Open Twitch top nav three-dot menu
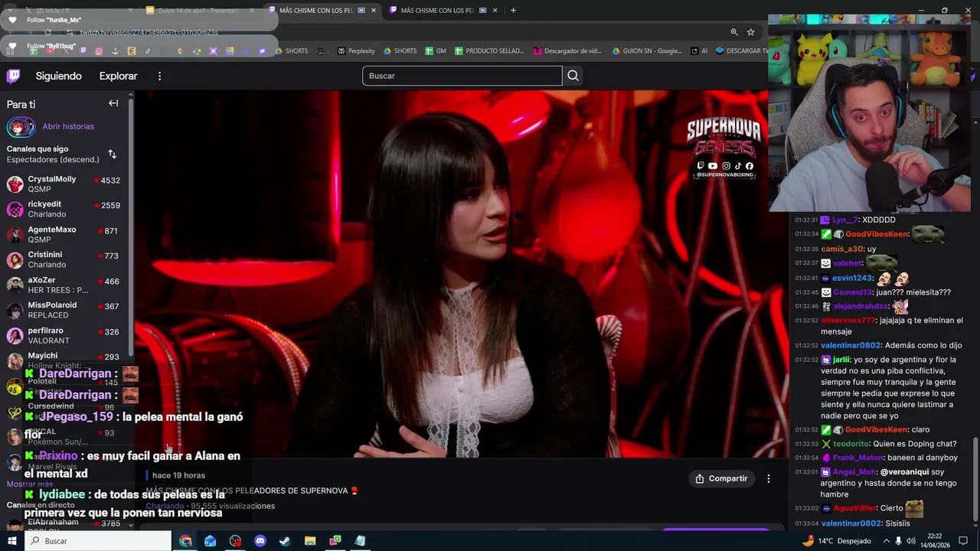The height and width of the screenshot is (551, 980). 159,76
